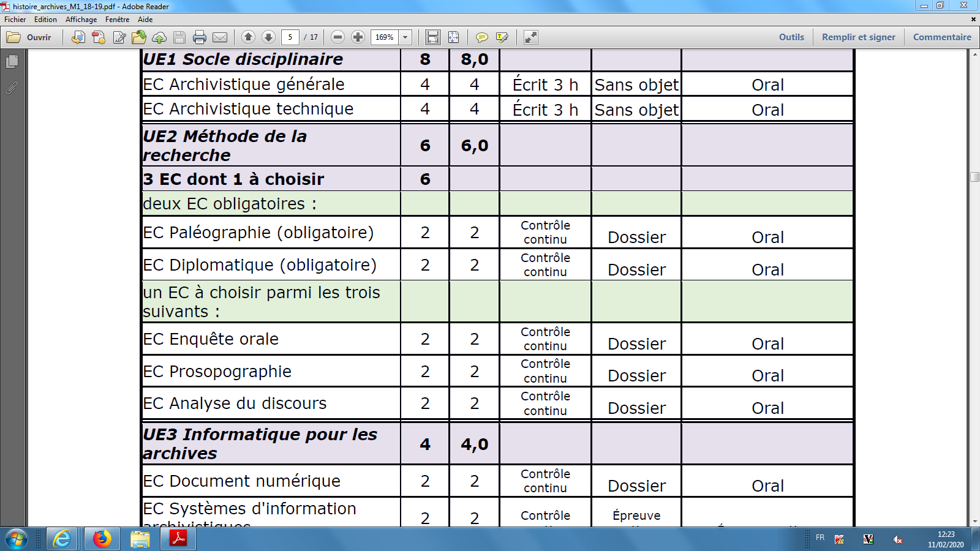
Task: Click 'UE1 Socle disciplinaire' heading
Action: click(243, 59)
